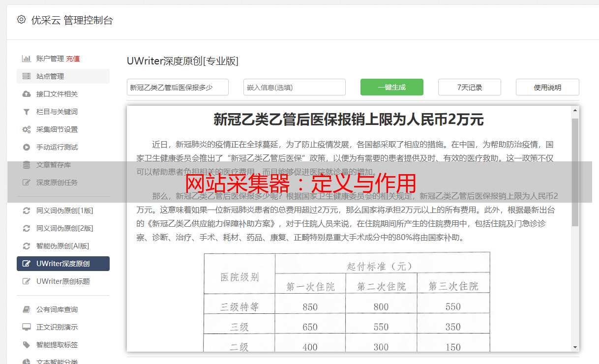Viewport: 599px width, 364px height.
Task: Click the server icon beside 站点管理
Action: pyautogui.click(x=27, y=76)
